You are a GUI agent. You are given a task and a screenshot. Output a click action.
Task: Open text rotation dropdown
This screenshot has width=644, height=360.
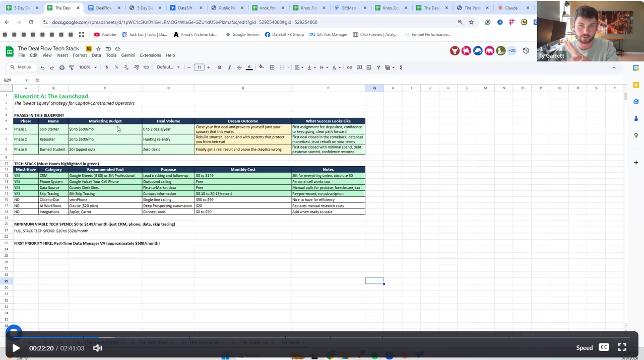(336, 67)
